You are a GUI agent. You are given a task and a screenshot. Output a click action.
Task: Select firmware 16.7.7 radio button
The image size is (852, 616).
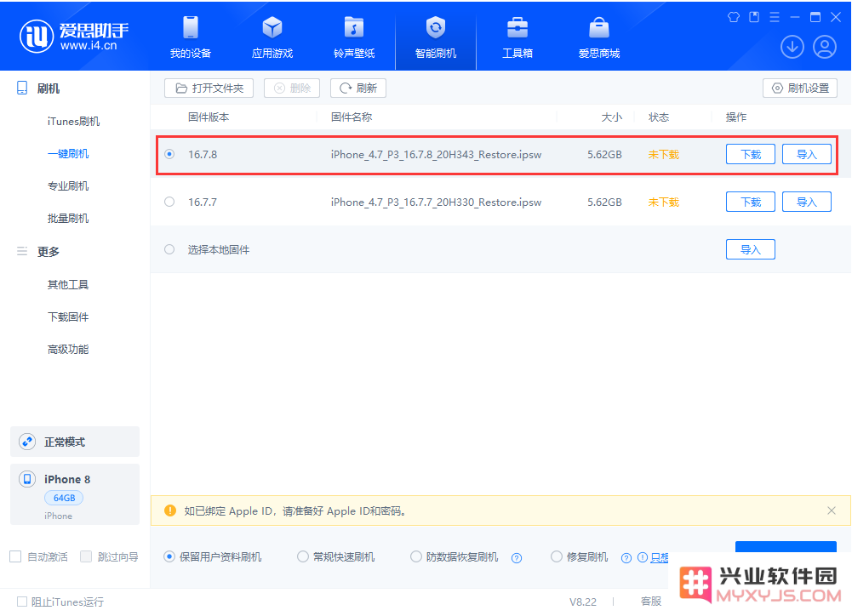coord(169,202)
